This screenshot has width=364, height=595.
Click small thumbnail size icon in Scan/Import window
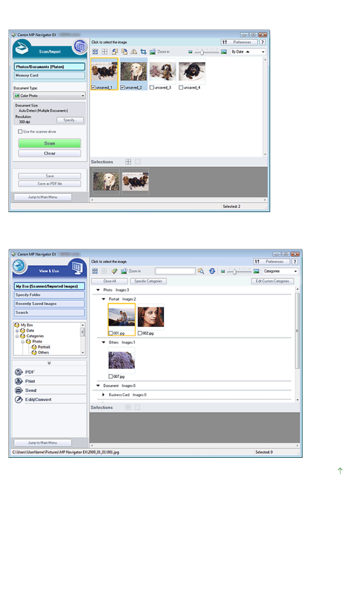pyautogui.click(x=190, y=52)
